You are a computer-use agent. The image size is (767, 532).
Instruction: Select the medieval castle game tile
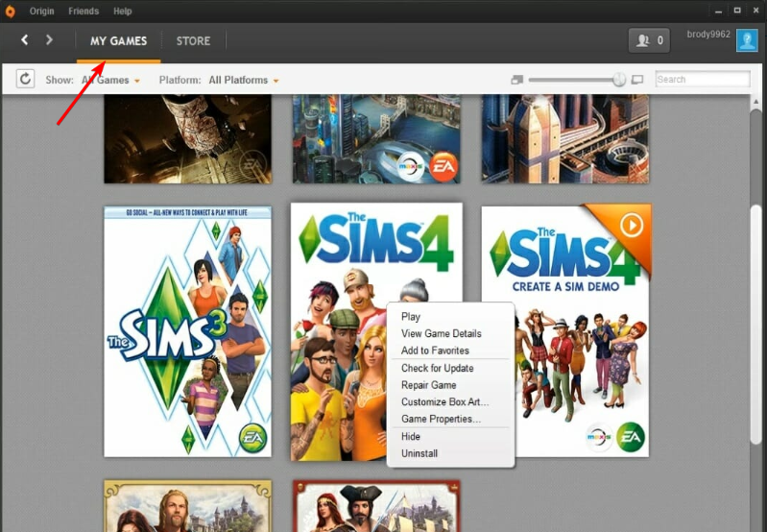click(188, 506)
